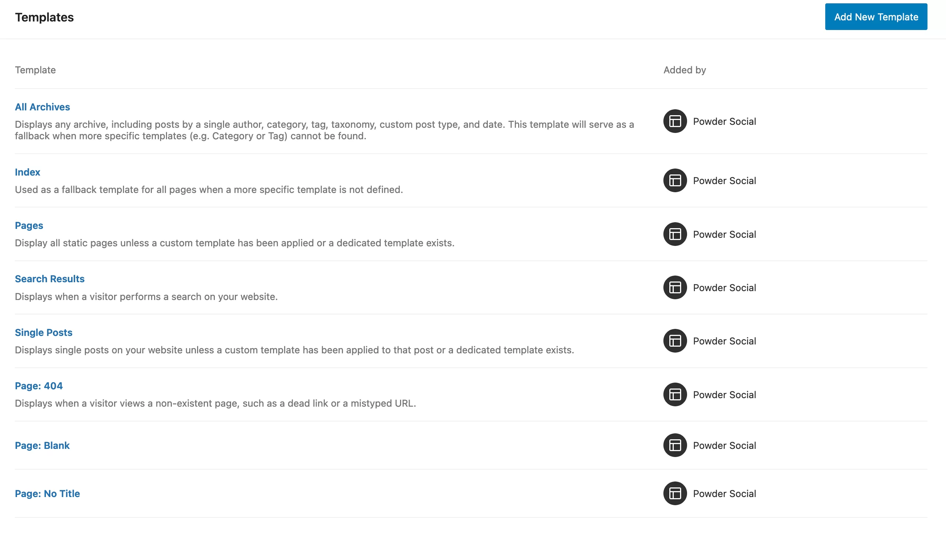Open the All Archives template
Screen dimensions: 946x560
(42, 107)
